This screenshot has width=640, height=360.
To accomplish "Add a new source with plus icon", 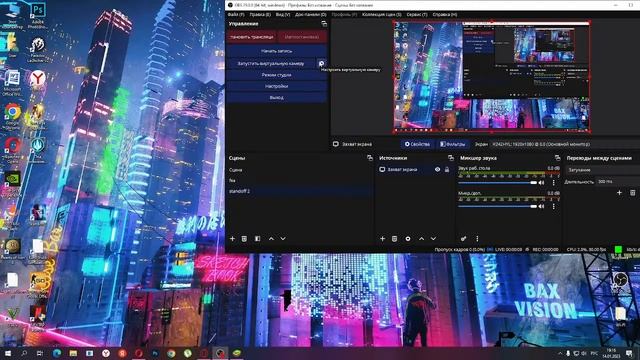I will point(382,238).
